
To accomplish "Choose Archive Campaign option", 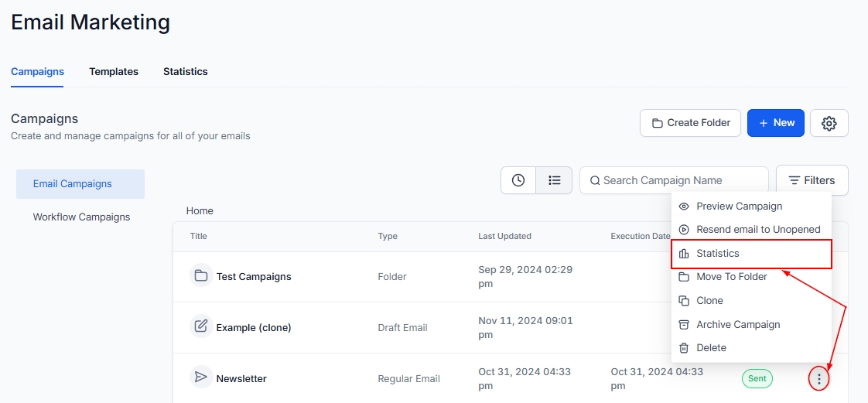I will click(x=737, y=325).
